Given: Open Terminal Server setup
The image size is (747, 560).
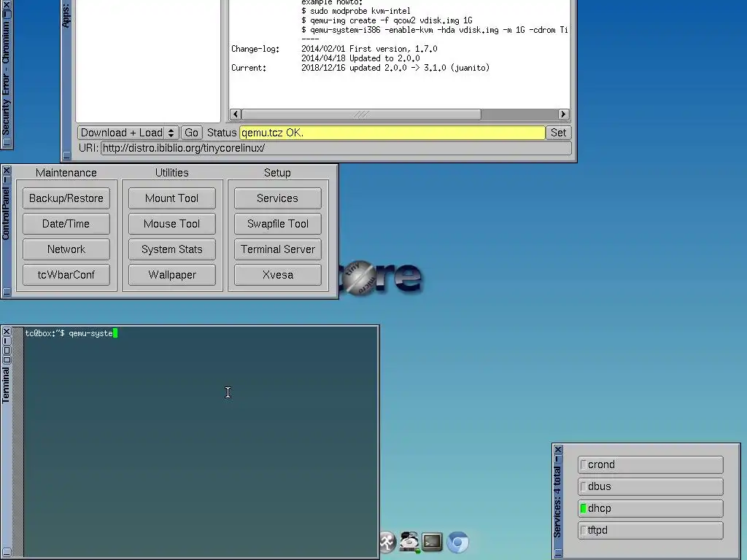Looking at the screenshot, I should point(278,249).
